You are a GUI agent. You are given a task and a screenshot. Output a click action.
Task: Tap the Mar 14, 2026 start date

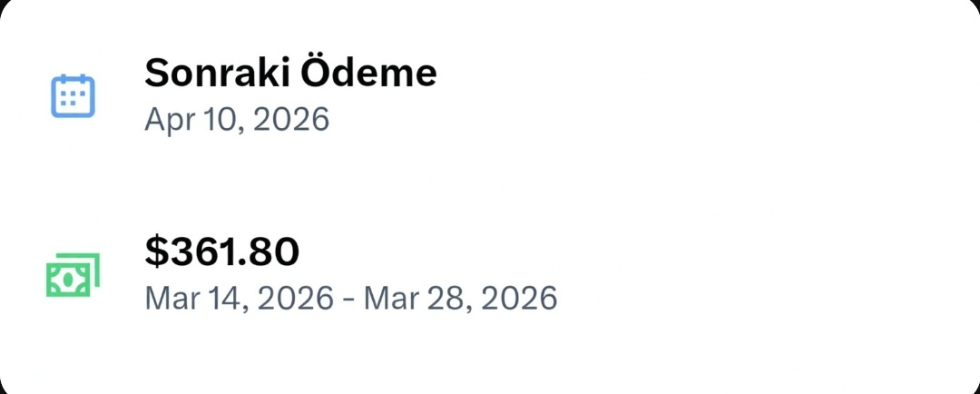239,298
